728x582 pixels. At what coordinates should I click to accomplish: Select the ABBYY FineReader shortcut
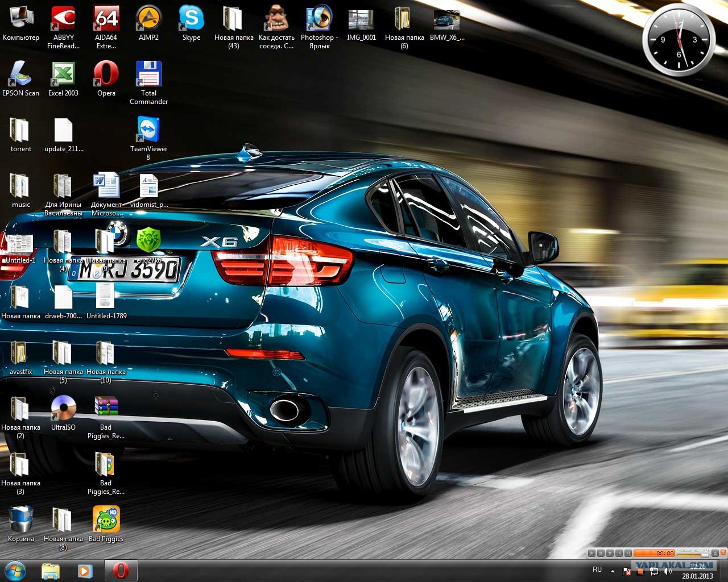coord(63,20)
